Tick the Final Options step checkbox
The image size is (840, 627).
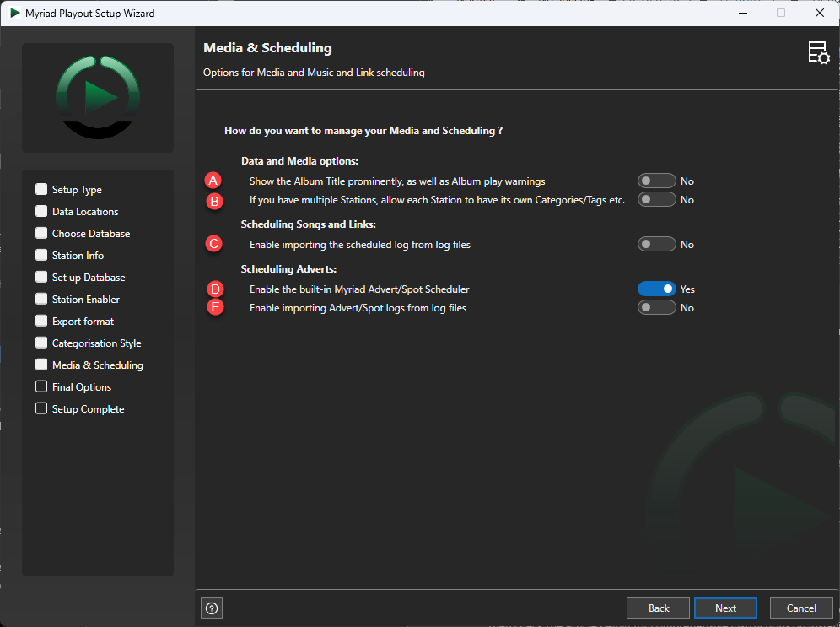coord(41,387)
